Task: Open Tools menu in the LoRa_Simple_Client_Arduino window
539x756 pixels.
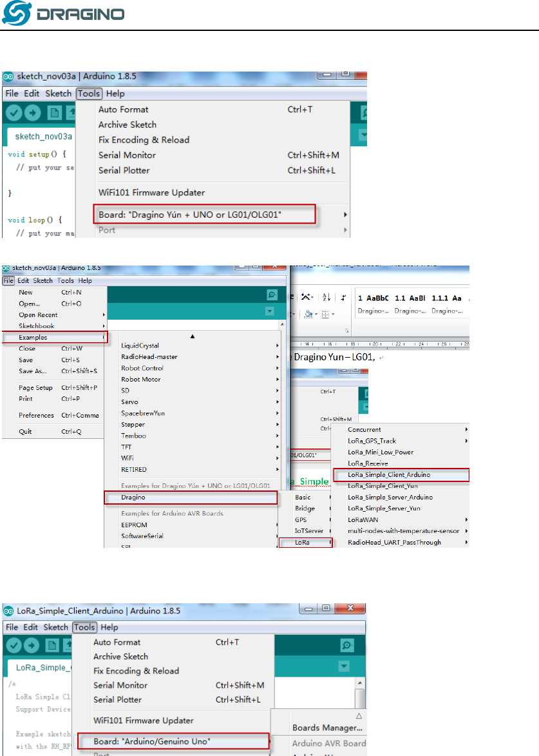Action: 85,627
